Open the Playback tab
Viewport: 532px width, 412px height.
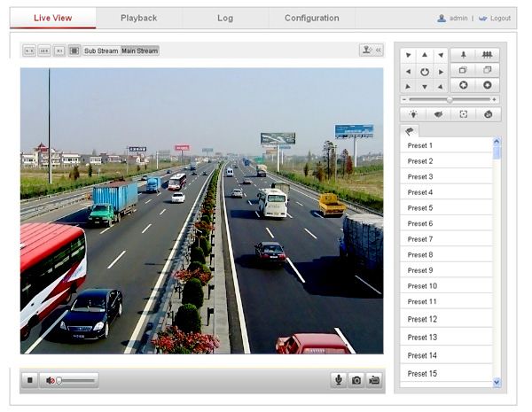point(139,18)
